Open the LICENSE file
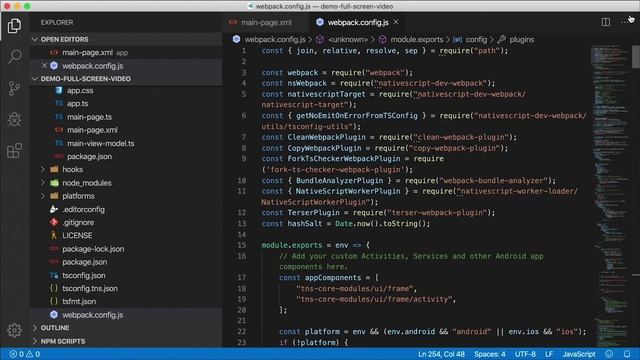The height and width of the screenshot is (360, 640). tap(77, 236)
